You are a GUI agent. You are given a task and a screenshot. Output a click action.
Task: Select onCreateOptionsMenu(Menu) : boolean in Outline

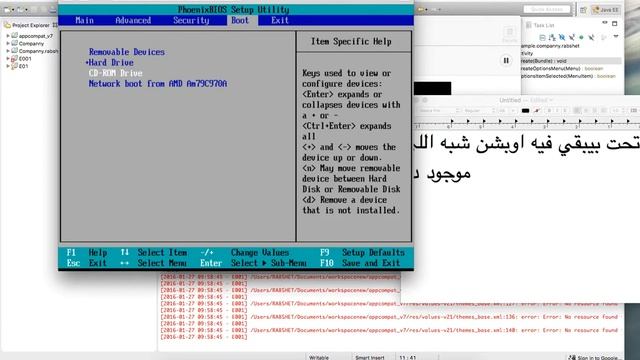pos(562,69)
